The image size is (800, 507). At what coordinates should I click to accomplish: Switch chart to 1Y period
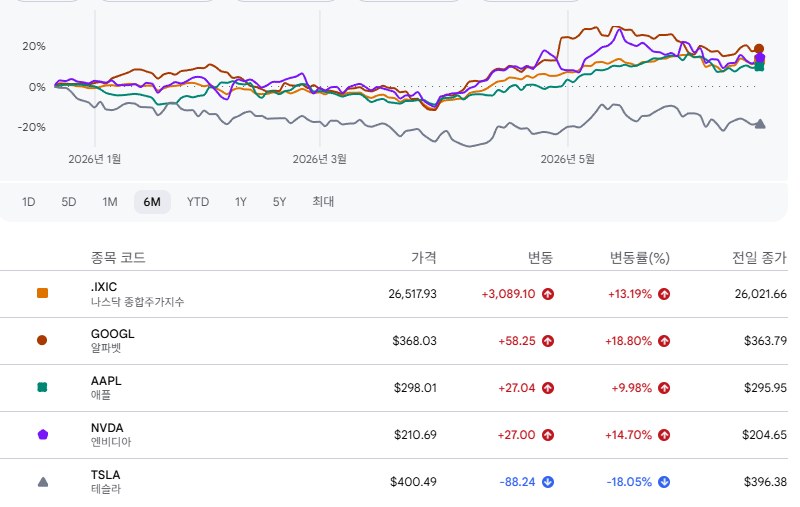241,202
